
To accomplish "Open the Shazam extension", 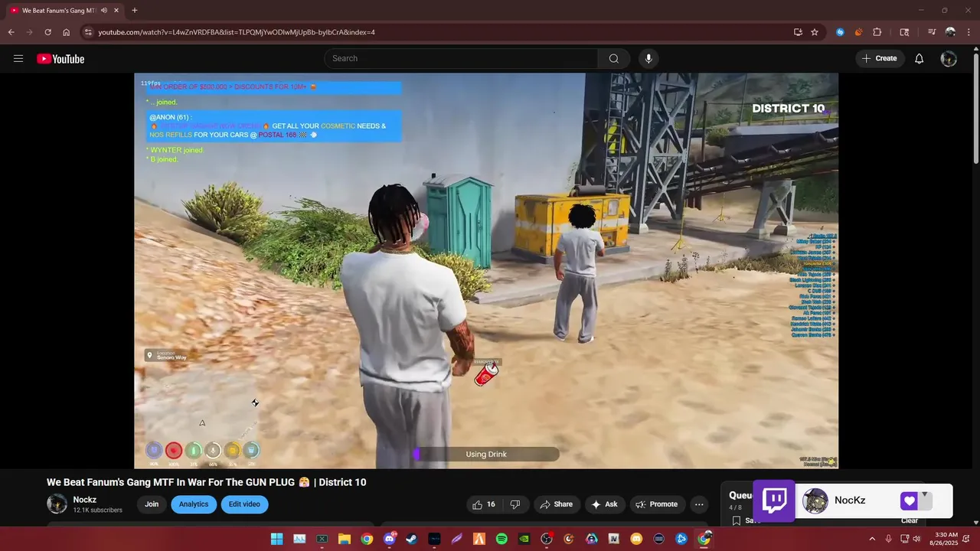I will coord(840,32).
